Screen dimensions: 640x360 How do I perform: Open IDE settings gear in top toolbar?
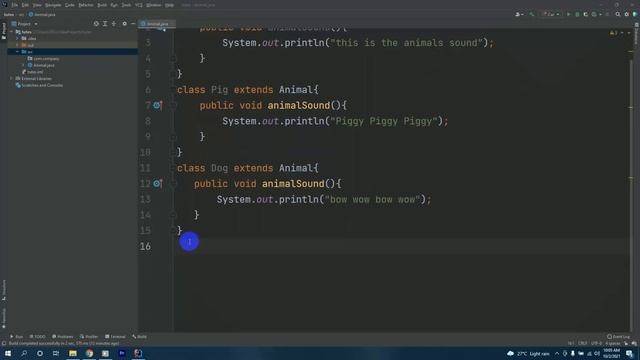(x=627, y=14)
